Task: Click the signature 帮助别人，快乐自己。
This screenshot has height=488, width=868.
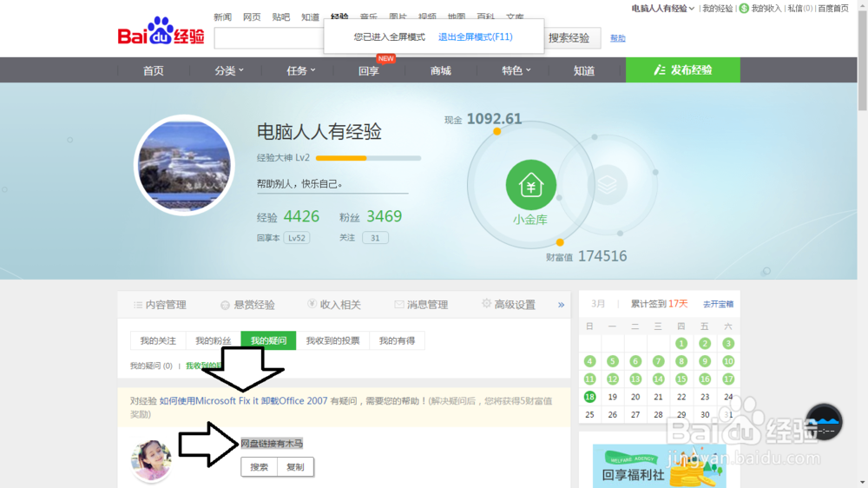Action: (x=299, y=184)
